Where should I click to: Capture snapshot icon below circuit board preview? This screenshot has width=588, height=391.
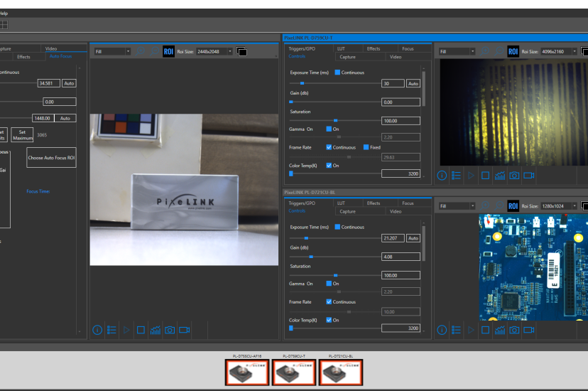click(514, 330)
